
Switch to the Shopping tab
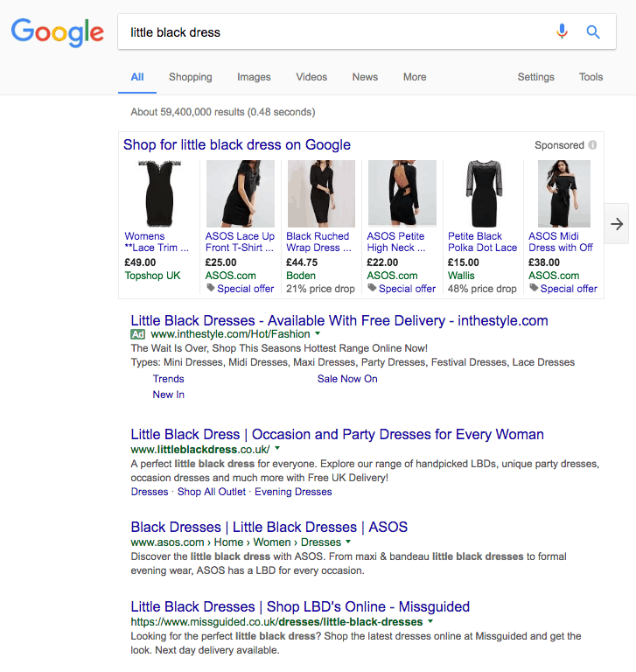(191, 77)
